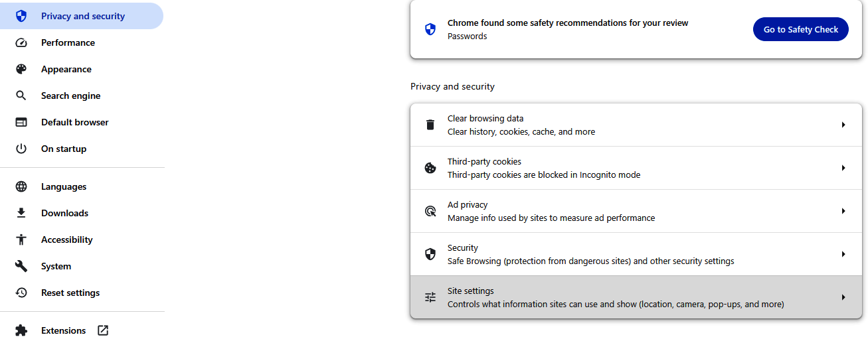Screen dimensions: 868x343
Task: Click the Languages globe icon
Action: pos(21,186)
